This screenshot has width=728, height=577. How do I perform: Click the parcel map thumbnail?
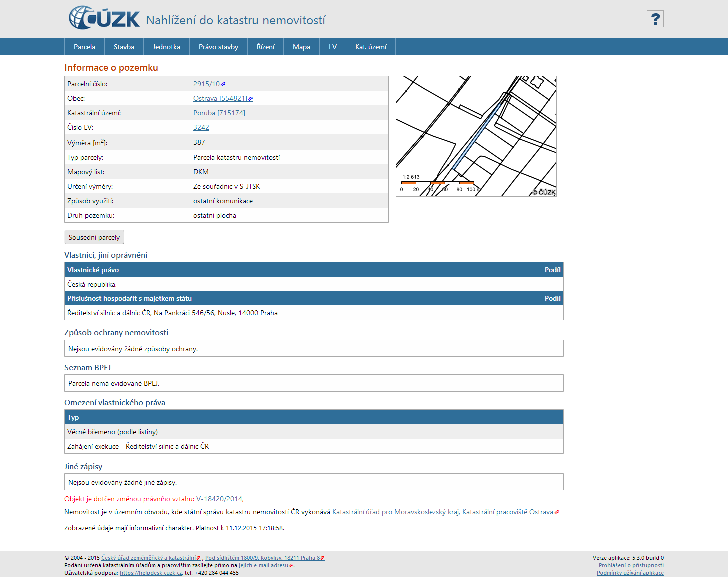[476, 136]
